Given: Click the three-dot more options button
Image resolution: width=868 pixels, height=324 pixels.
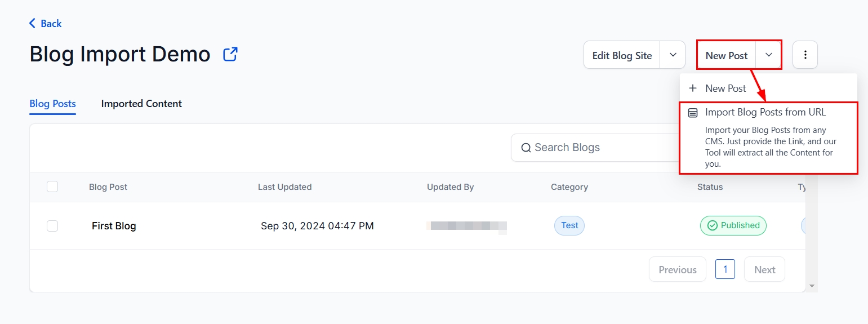Looking at the screenshot, I should coord(805,55).
